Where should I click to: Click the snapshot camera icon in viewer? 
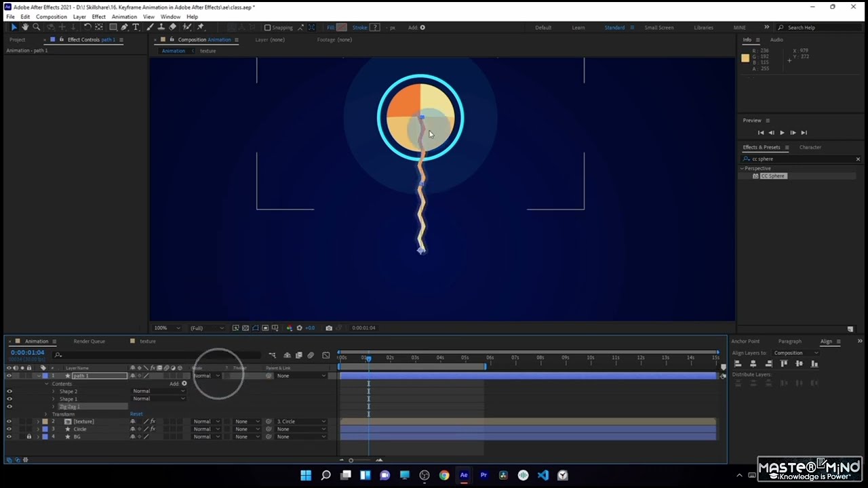click(329, 328)
